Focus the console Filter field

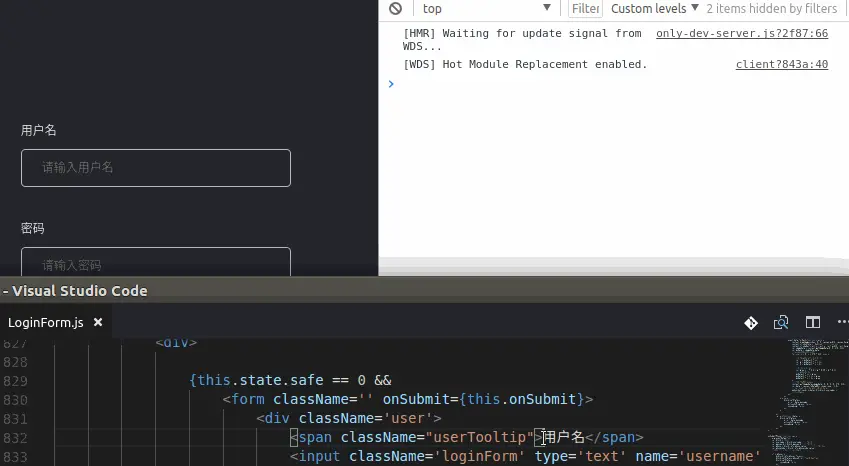click(x=585, y=8)
